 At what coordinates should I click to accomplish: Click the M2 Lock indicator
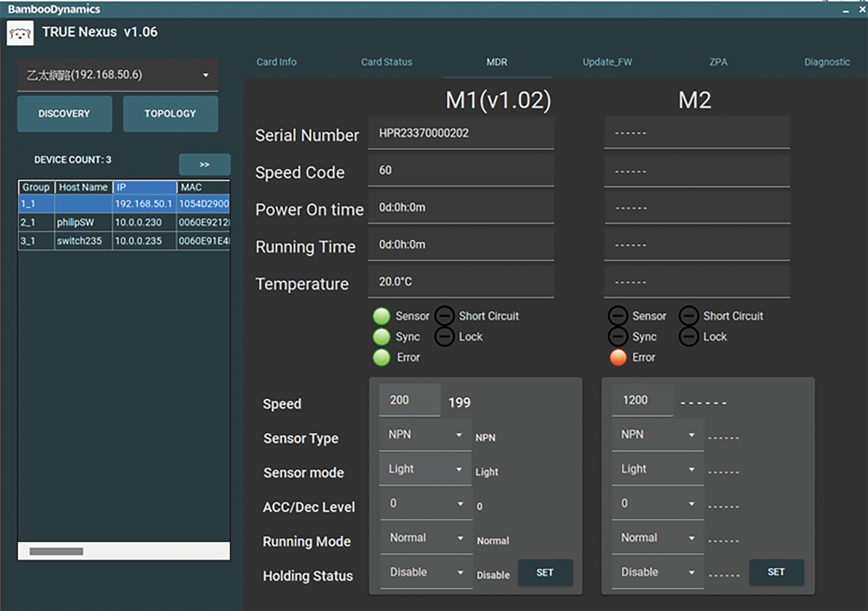[688, 336]
